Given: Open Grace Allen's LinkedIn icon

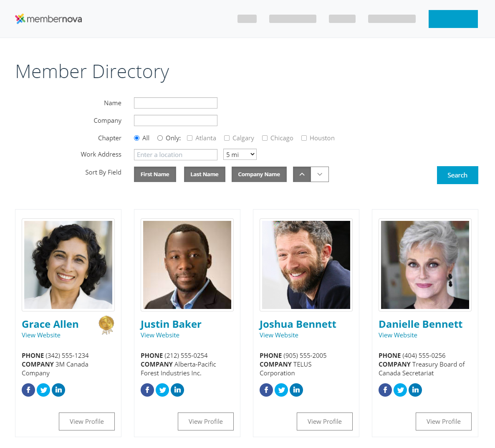Looking at the screenshot, I should pos(58,390).
